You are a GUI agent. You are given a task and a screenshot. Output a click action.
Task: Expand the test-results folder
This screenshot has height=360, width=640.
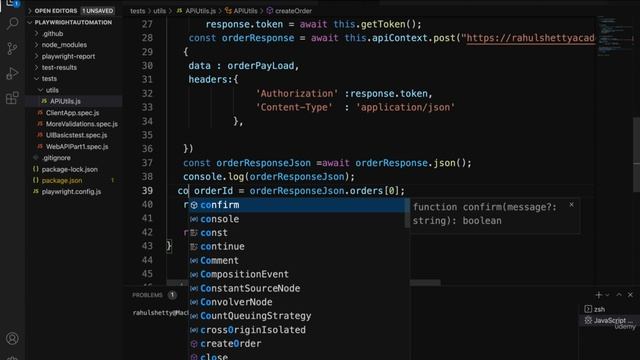[59, 67]
